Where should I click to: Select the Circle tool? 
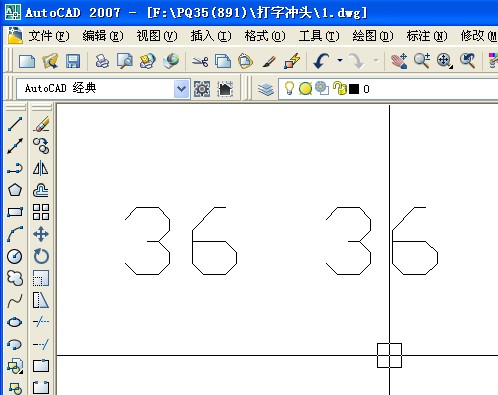tap(15, 256)
